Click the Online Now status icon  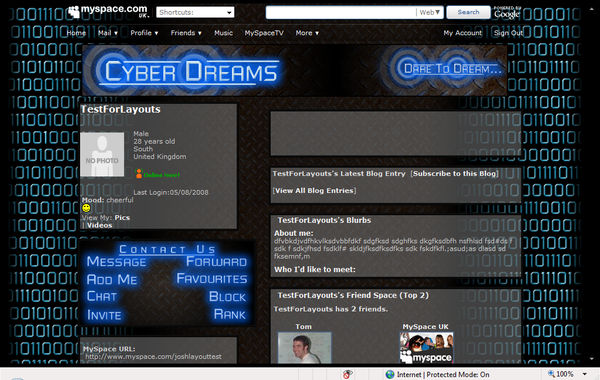(x=139, y=174)
